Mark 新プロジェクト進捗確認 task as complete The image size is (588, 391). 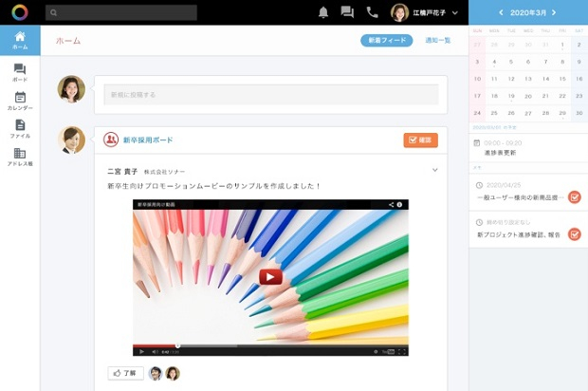pos(574,233)
